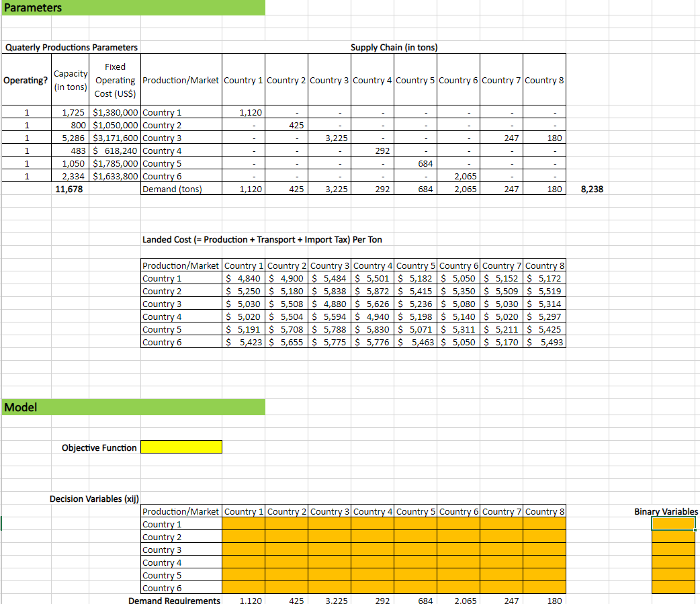Click the Operating? column header cell
This screenshot has height=604, width=700.
(x=26, y=80)
